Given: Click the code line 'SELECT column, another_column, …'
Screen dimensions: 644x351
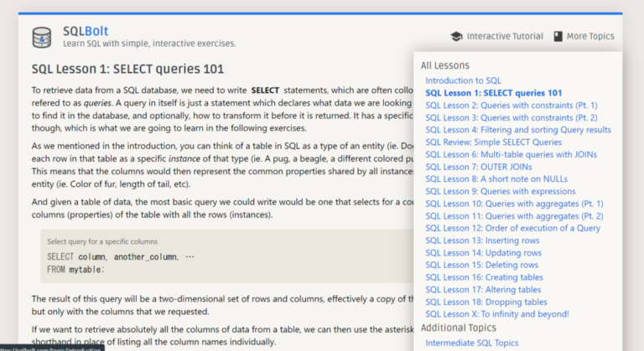Looking at the screenshot, I should click(x=121, y=257).
